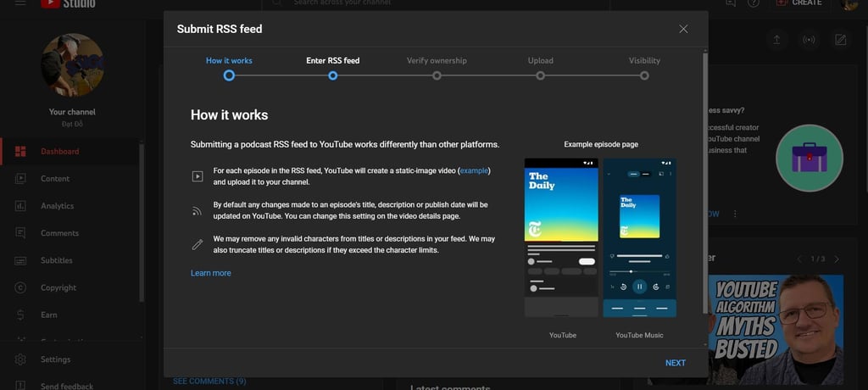868x390 pixels.
Task: Click the YouTube Studio logo
Action: (68, 3)
